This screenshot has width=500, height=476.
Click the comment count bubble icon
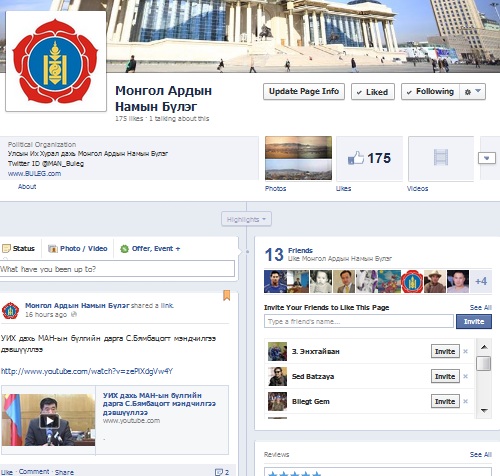tap(219, 472)
